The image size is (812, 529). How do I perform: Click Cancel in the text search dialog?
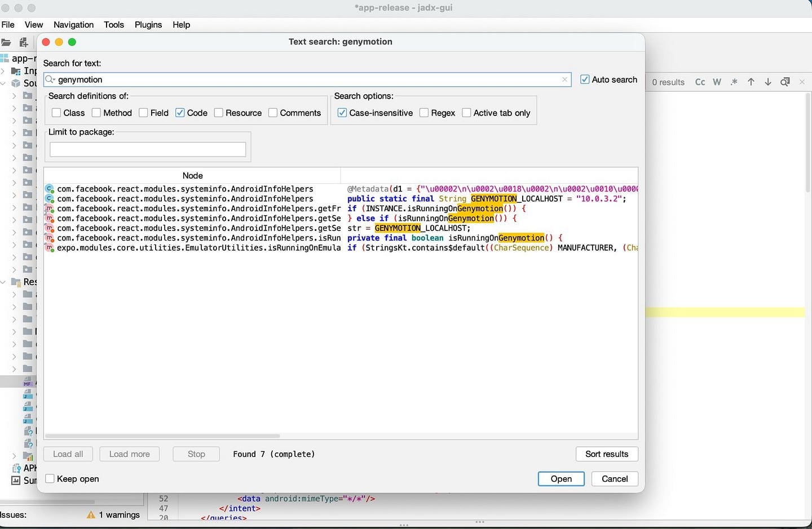(x=615, y=479)
